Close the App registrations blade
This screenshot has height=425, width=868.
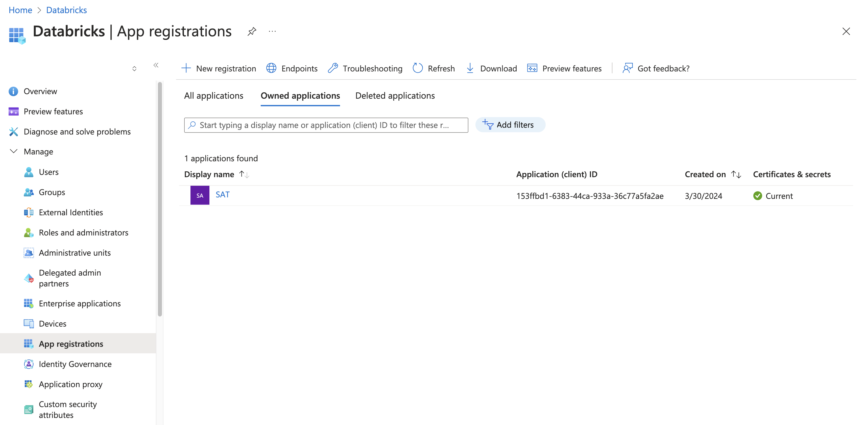pos(846,32)
